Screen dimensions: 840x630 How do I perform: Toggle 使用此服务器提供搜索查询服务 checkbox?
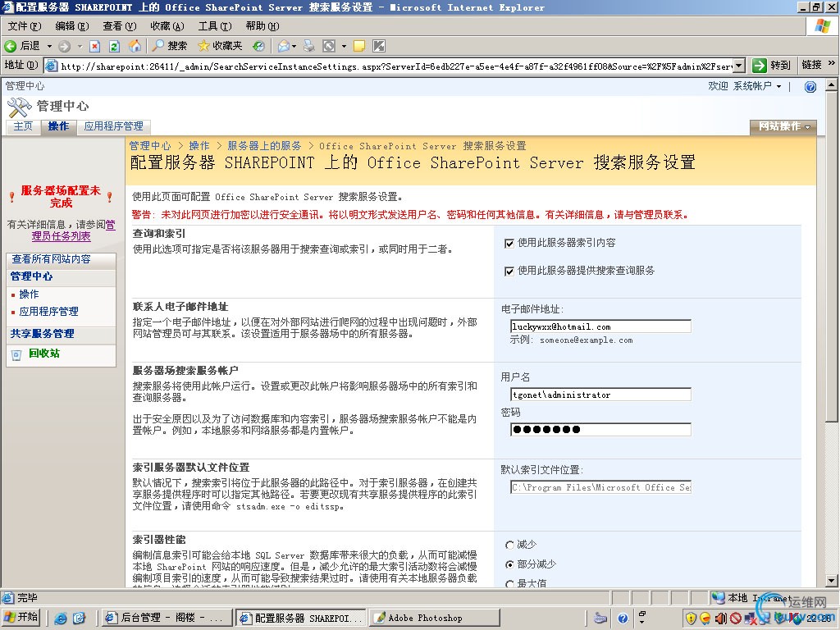click(509, 272)
